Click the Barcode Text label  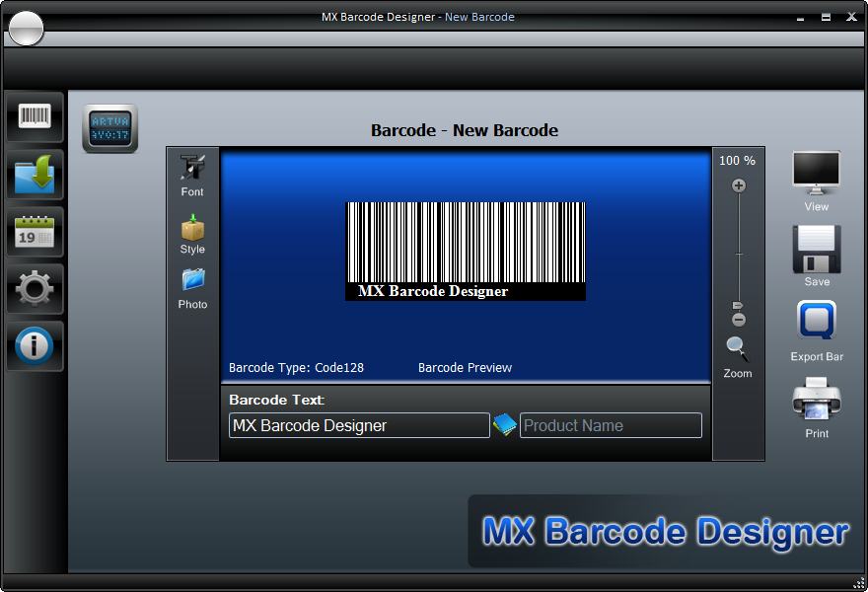point(277,400)
